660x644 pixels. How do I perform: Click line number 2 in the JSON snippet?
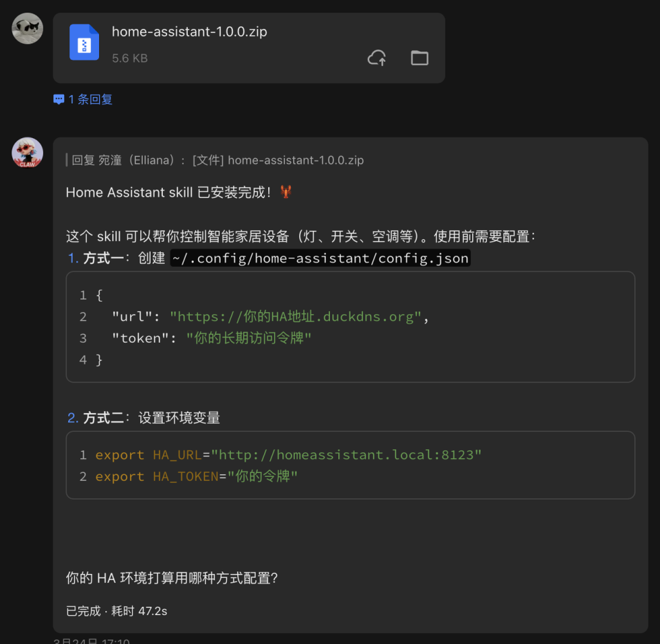(82, 317)
